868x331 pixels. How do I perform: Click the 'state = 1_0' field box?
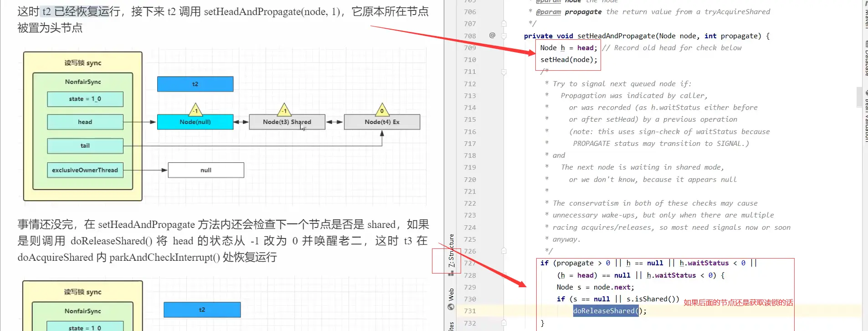[85, 99]
